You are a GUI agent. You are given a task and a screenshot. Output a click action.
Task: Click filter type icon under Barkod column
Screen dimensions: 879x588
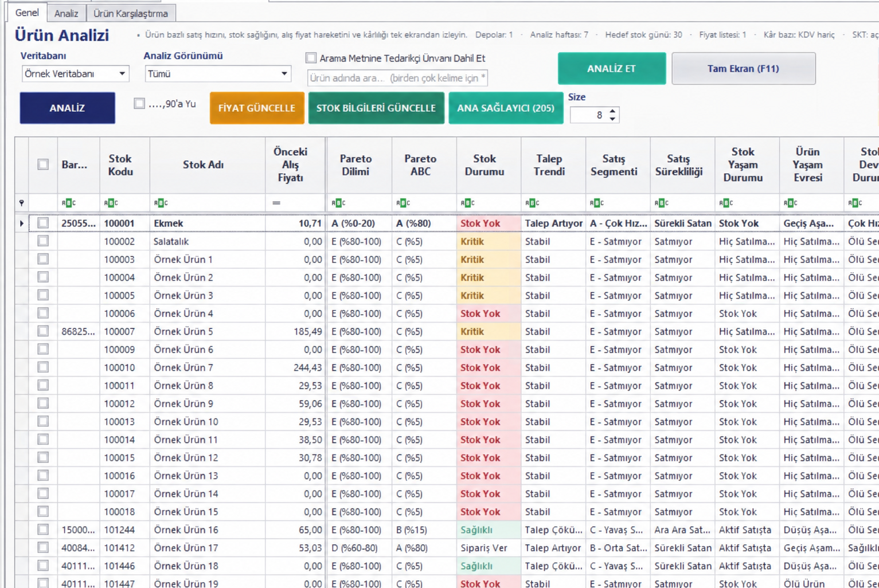(x=69, y=203)
